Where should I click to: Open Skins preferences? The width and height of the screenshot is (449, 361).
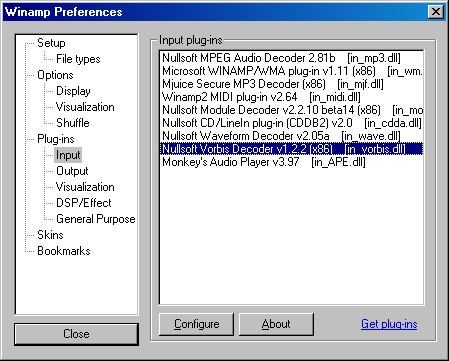point(50,235)
